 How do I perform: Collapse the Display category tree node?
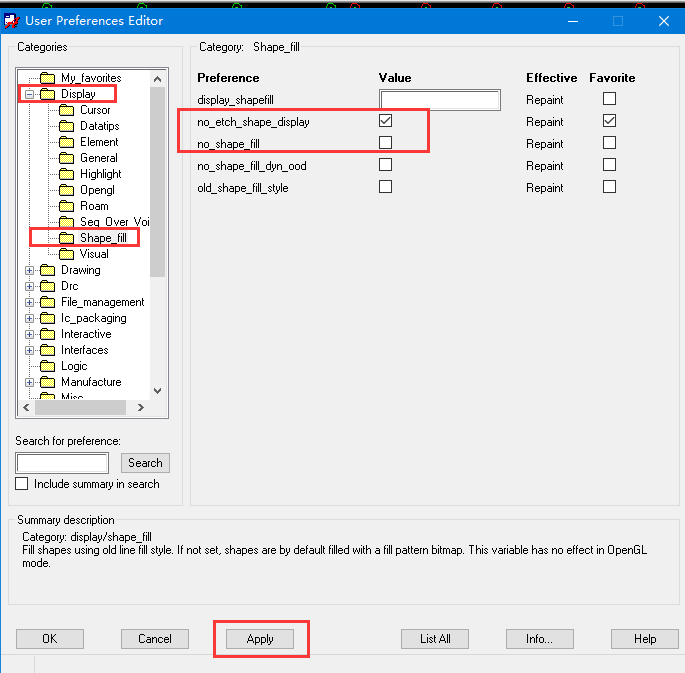pyautogui.click(x=29, y=94)
